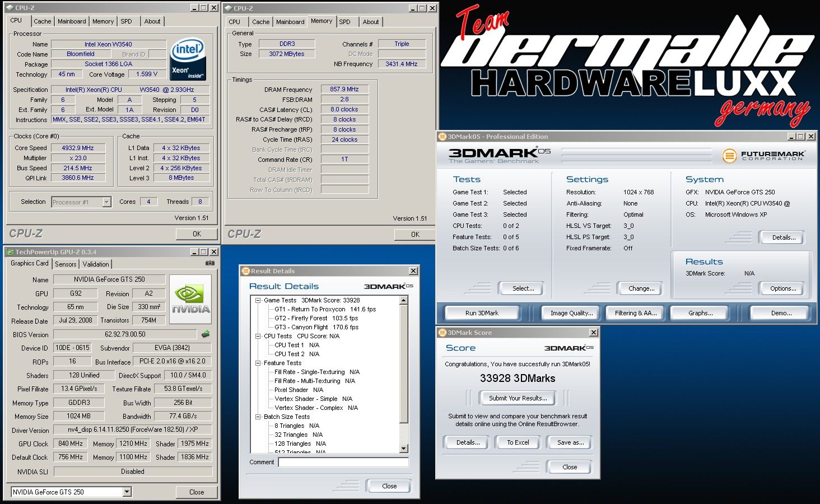Click the Intel Xeon inside logo in CPU-Z

[x=188, y=59]
